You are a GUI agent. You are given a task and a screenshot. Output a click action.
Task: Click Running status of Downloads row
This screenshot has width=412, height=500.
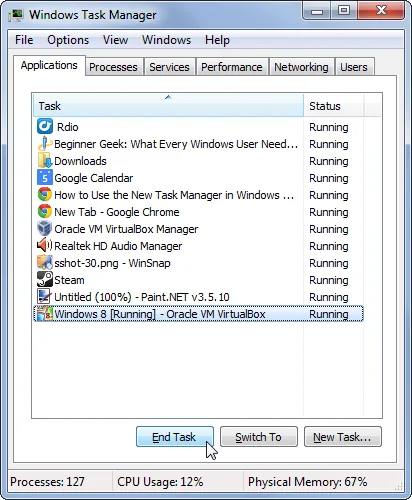point(329,161)
